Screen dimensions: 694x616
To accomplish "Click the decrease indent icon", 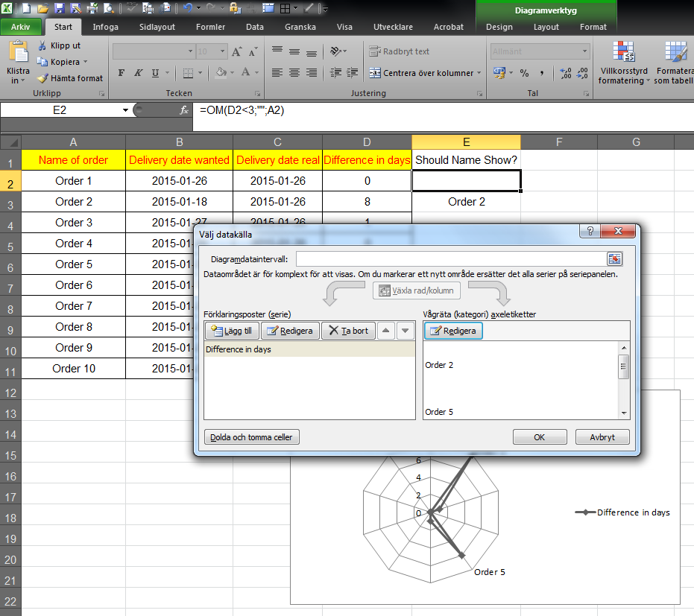I will point(336,72).
